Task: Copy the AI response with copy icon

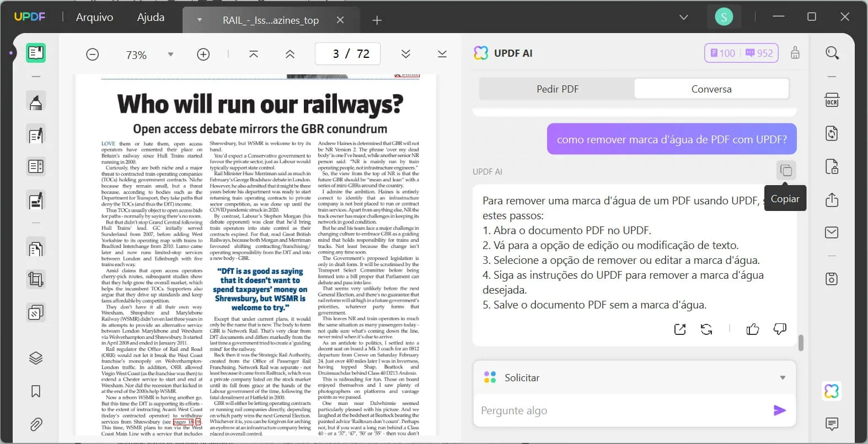Action: click(x=786, y=170)
